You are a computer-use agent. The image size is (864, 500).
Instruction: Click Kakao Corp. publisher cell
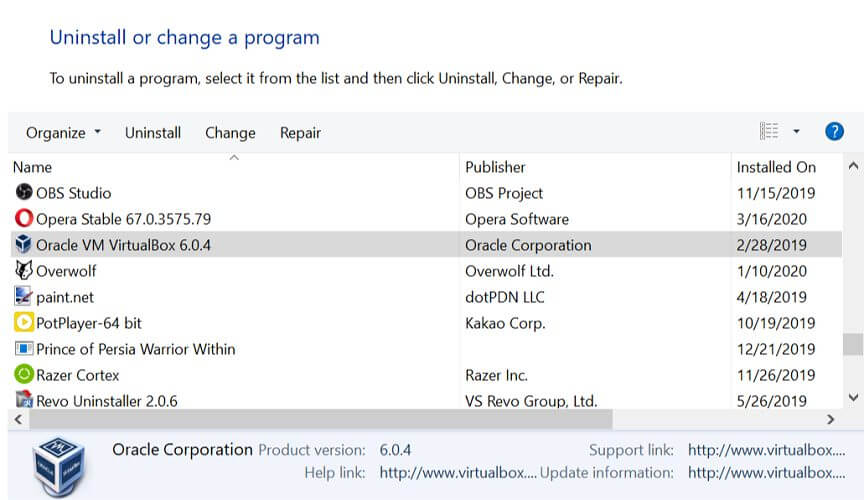505,323
